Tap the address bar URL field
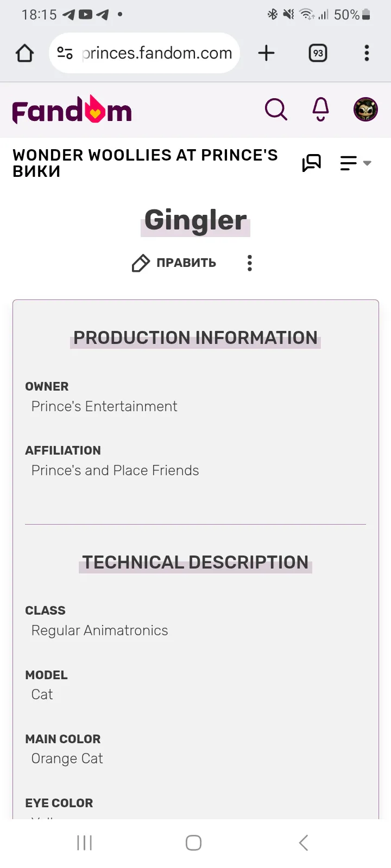The height and width of the screenshot is (868, 391). pos(157,53)
